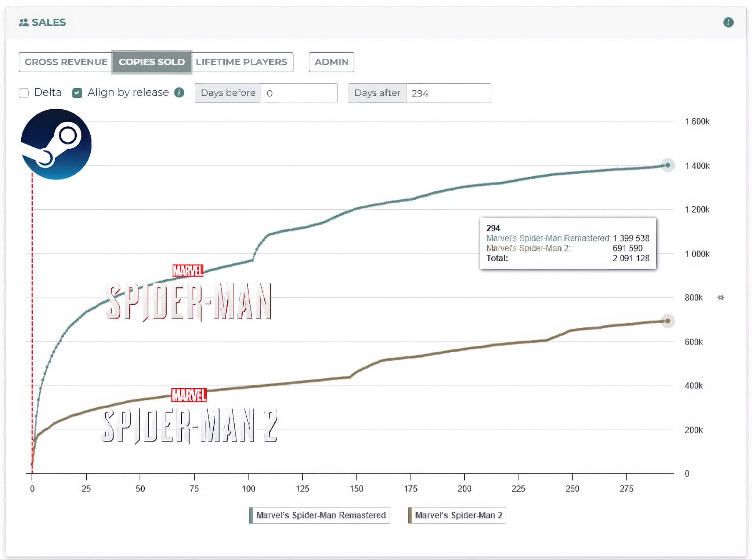Click the Days after input field

pos(448,93)
